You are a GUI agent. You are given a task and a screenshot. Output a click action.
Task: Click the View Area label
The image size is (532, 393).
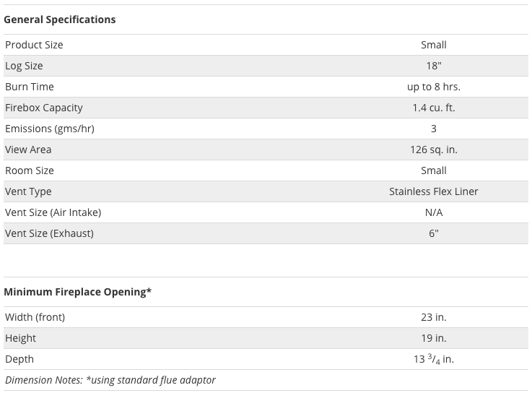(28, 150)
